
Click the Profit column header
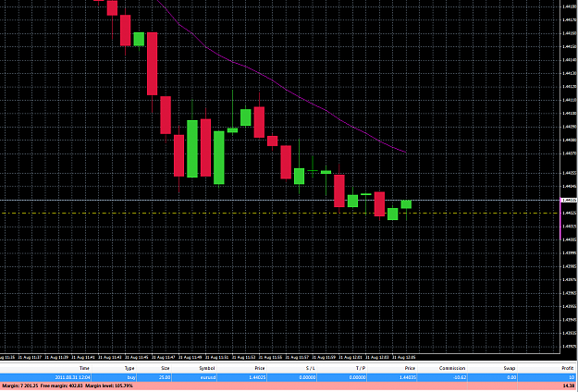coord(568,368)
